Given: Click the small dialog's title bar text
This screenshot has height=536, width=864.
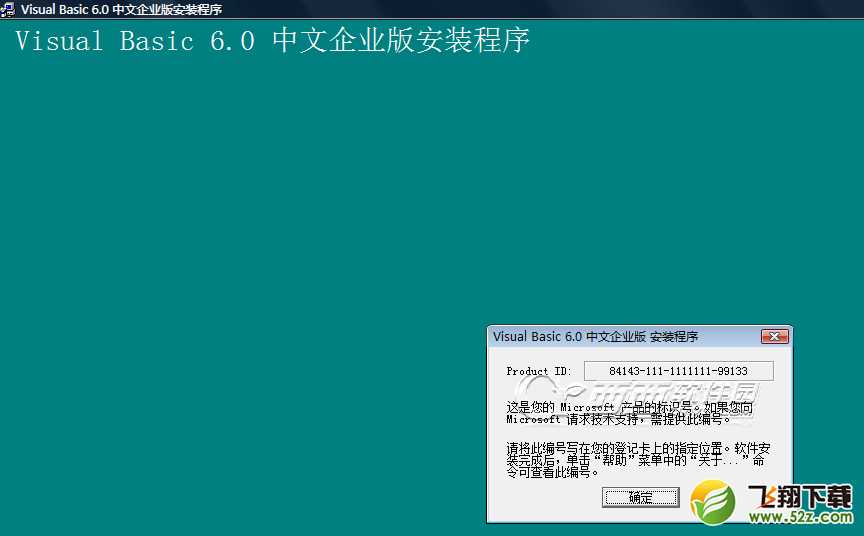Looking at the screenshot, I should point(595,337).
